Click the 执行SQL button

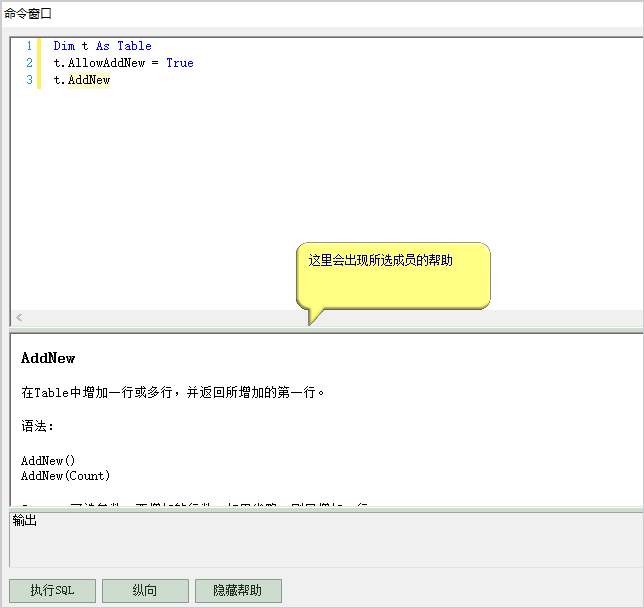(52, 591)
